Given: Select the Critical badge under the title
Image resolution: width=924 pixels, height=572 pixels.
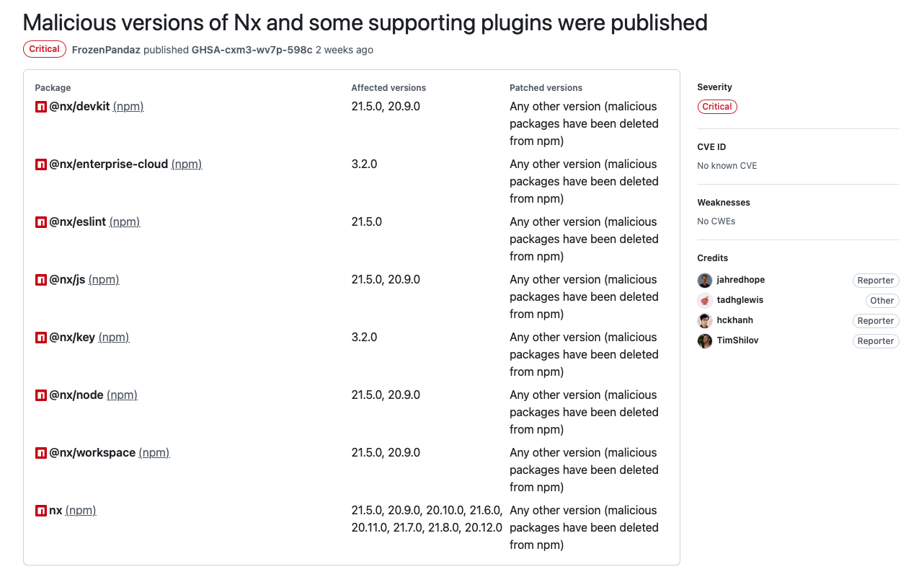Looking at the screenshot, I should click(x=45, y=49).
